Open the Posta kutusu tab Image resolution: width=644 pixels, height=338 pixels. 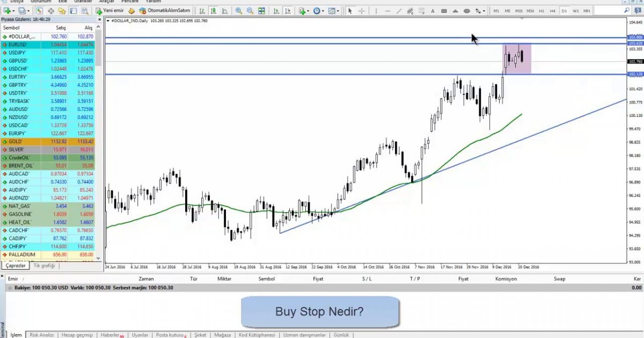(171, 335)
